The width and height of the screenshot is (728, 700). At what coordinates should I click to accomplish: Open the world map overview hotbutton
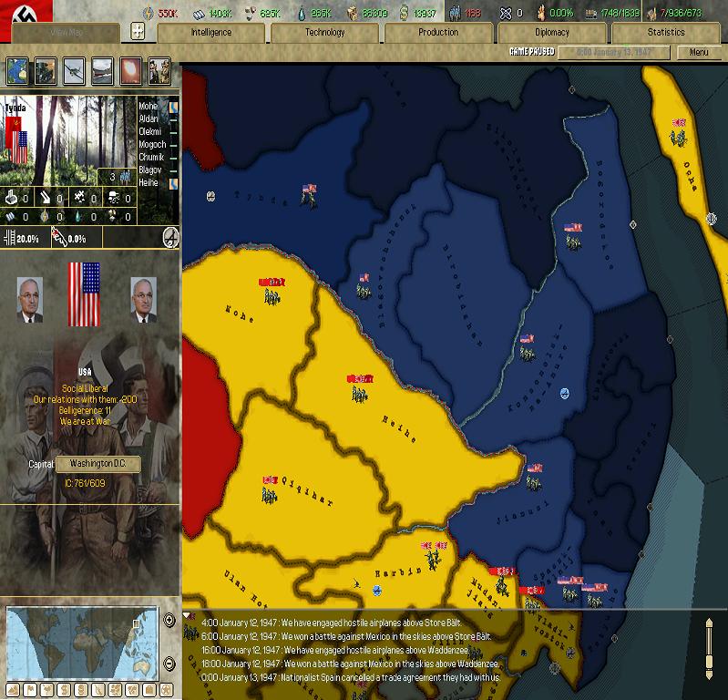tap(18, 71)
